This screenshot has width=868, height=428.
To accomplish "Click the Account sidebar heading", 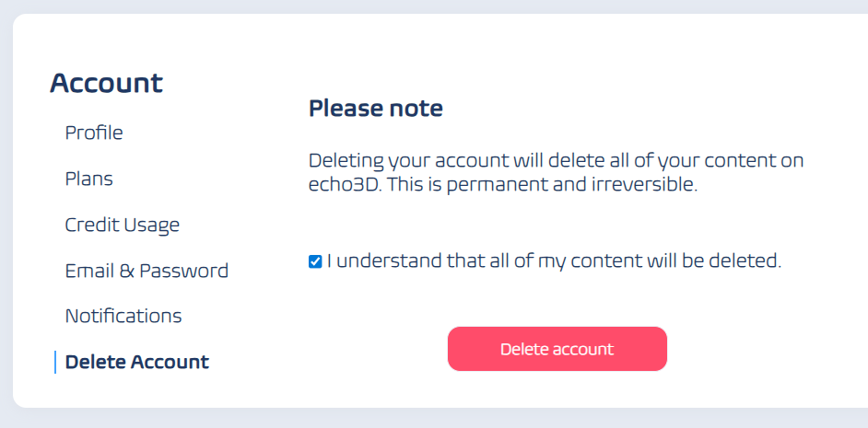I will (106, 83).
